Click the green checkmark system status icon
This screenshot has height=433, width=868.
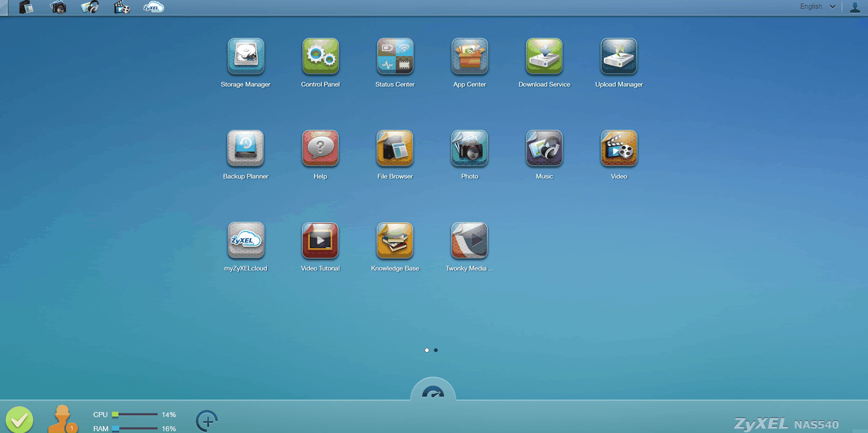[x=19, y=419]
